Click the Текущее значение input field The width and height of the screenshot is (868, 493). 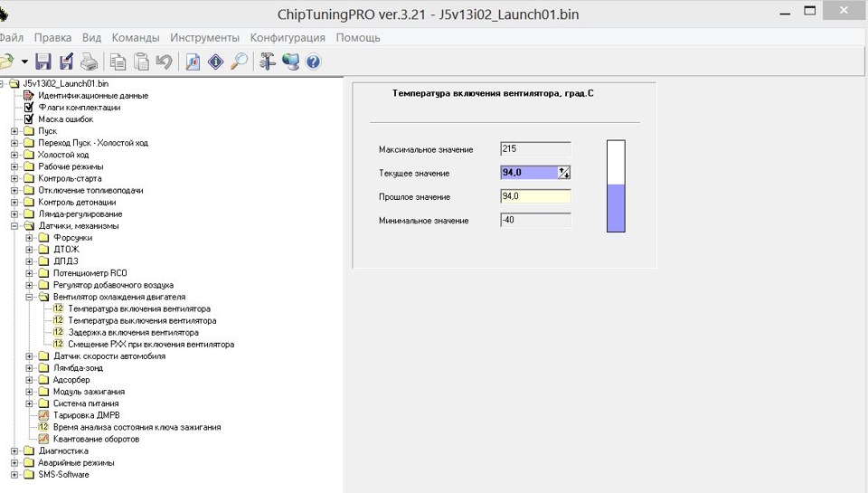529,173
